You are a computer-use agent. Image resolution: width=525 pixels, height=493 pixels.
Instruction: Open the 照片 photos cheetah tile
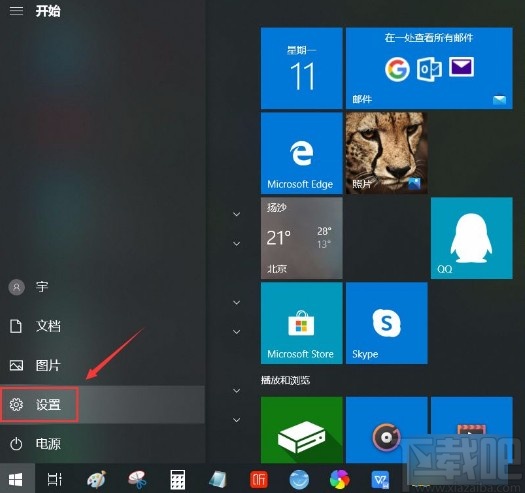[x=386, y=153]
